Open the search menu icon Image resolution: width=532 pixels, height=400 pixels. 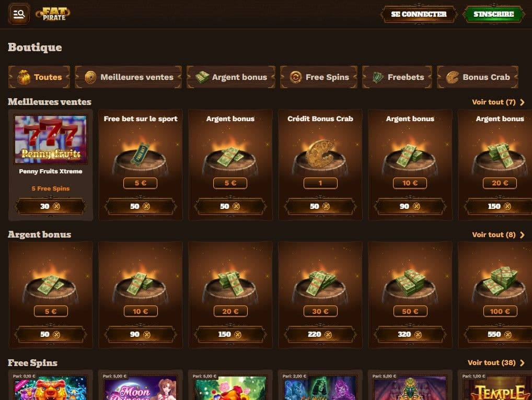[19, 14]
